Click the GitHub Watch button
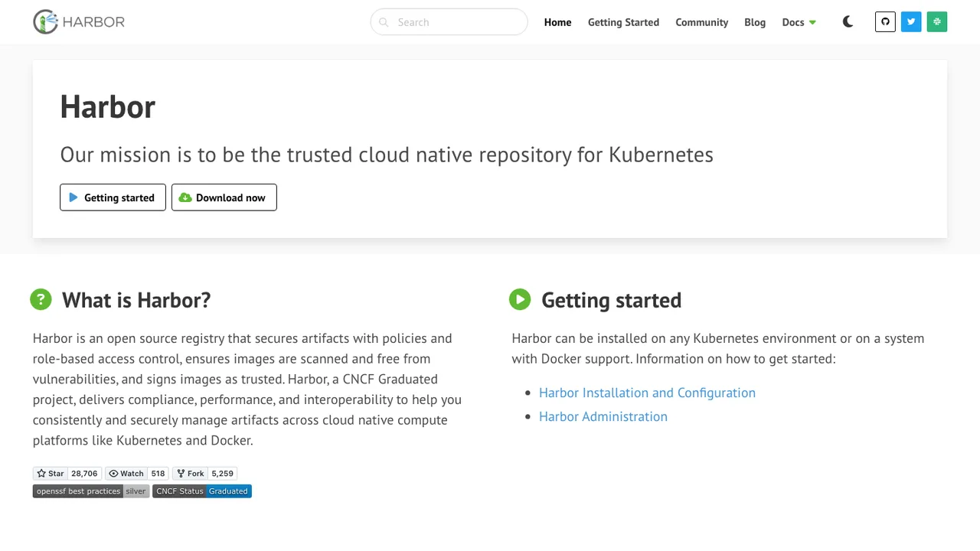Viewport: 980px width, 551px height. click(x=126, y=473)
